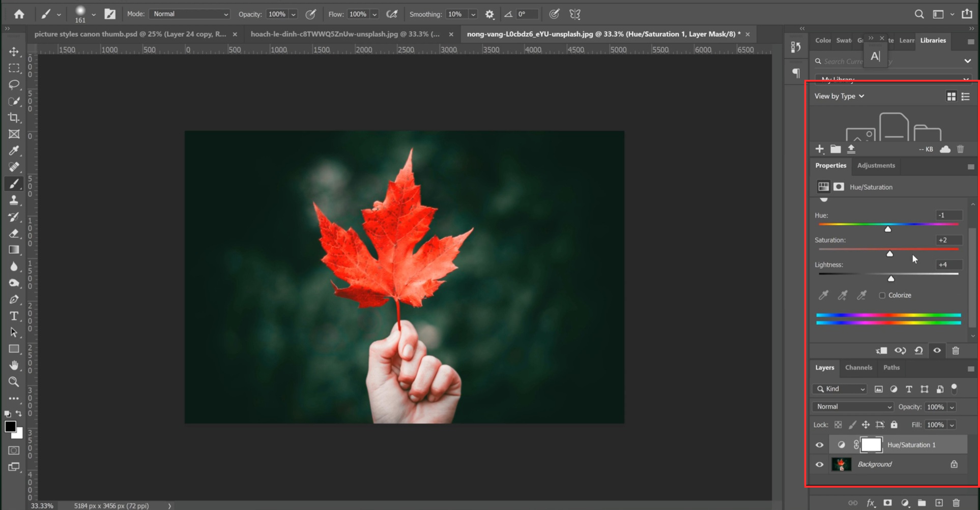Open the Kind filter dropdown in Layers panel
This screenshot has width=980, height=510.
(x=839, y=388)
